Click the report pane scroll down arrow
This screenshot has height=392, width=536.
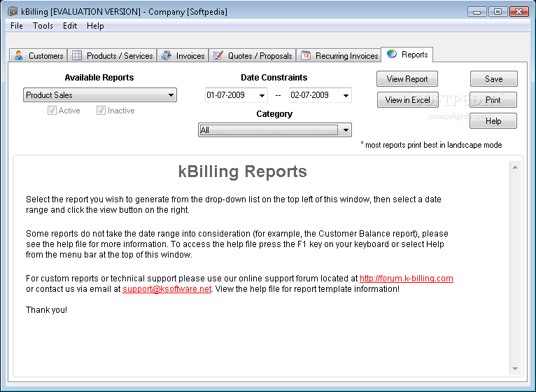pyautogui.click(x=515, y=369)
